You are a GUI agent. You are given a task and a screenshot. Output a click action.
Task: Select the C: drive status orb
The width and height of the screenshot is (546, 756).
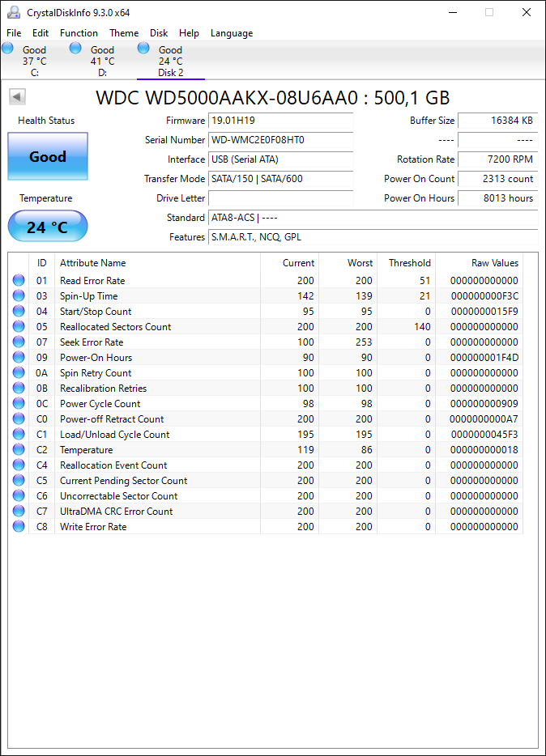point(8,48)
